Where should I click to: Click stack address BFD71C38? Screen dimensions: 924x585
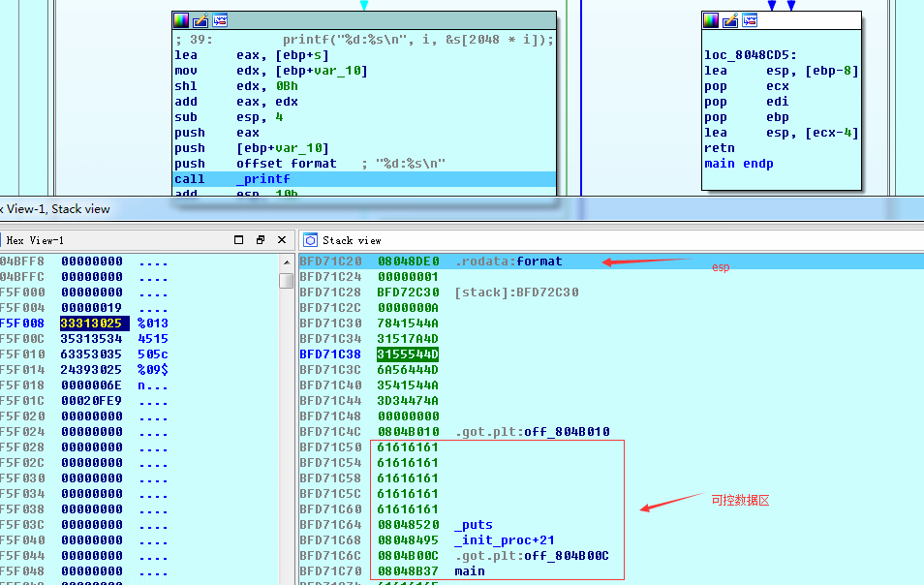coord(330,354)
